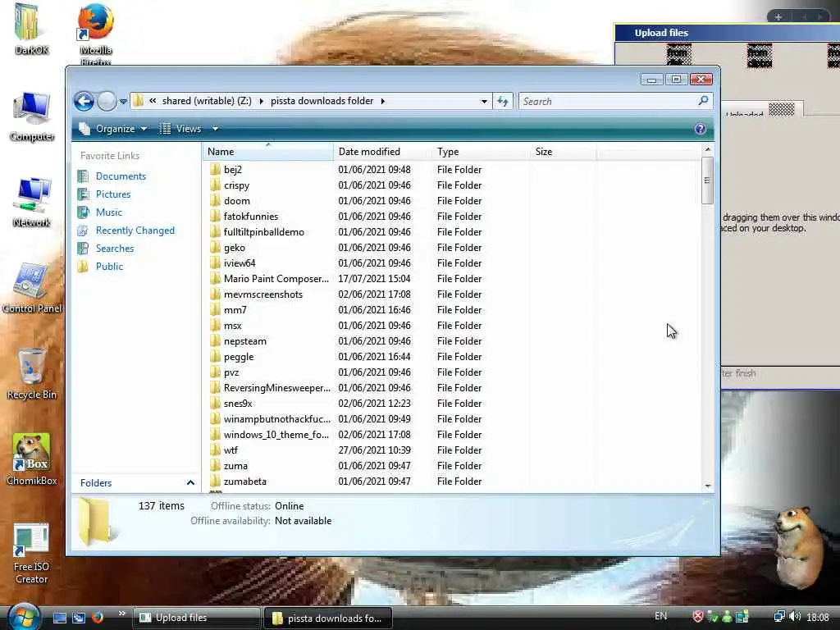Select the zumabeta folder

click(x=244, y=481)
